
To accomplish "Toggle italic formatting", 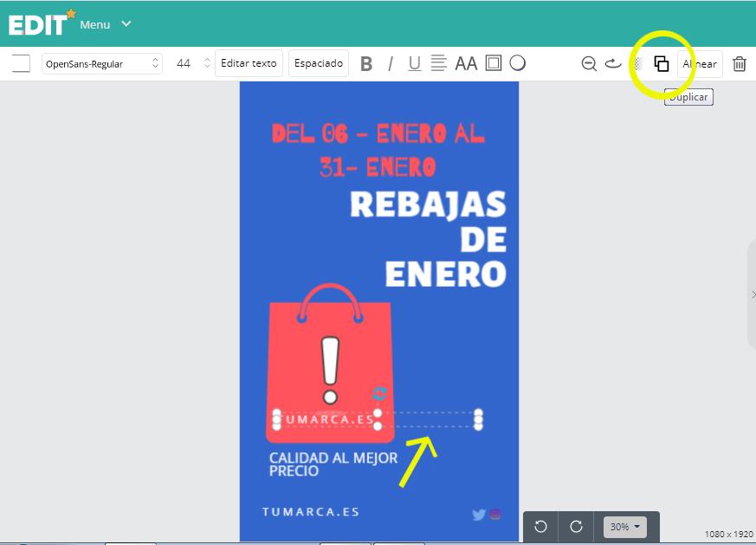I will [x=391, y=62].
